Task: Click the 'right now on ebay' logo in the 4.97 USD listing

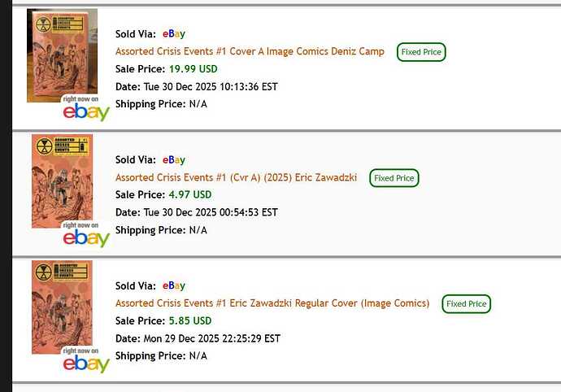Action: (86, 236)
